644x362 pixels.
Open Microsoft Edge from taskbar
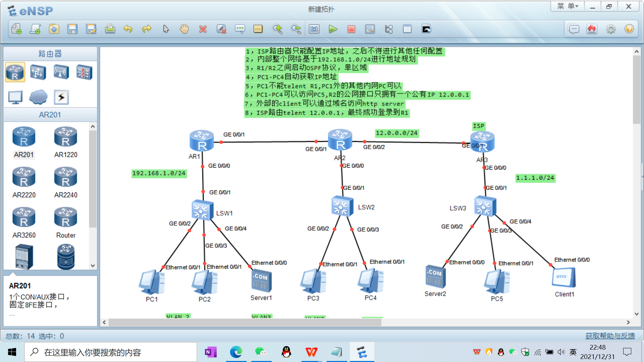coord(236,352)
